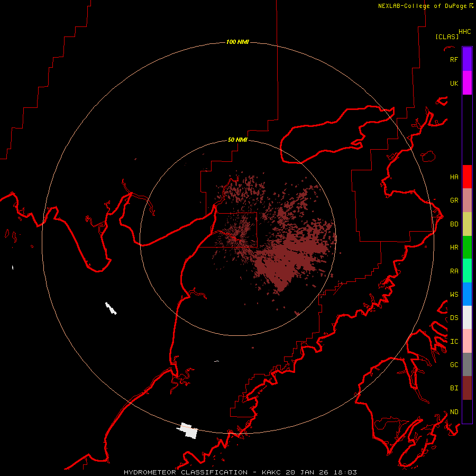Click the BD legend label
Viewport: 476px width, 476px height.
coord(454,224)
